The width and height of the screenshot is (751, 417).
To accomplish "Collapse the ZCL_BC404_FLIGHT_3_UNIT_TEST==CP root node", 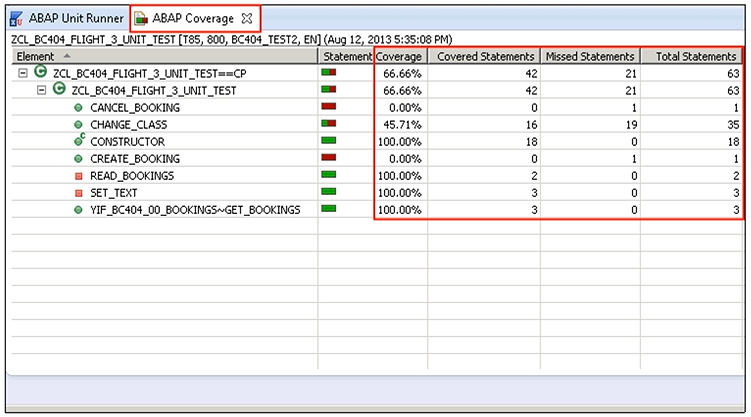I will 23,73.
